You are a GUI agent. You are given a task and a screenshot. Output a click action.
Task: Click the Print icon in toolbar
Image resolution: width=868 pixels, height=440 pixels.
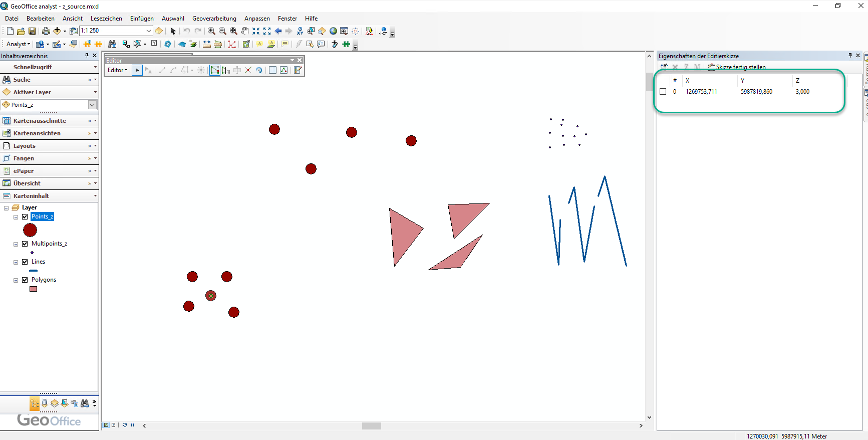click(46, 31)
